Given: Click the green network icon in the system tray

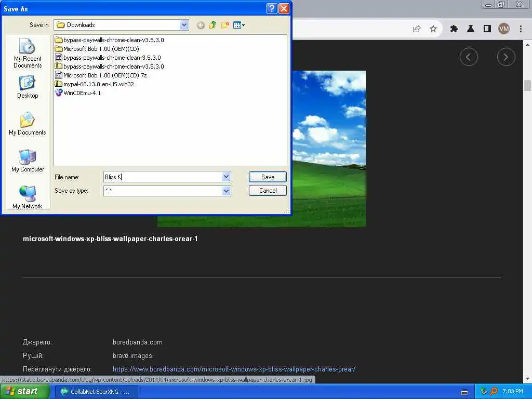Looking at the screenshot, I should pos(484,392).
